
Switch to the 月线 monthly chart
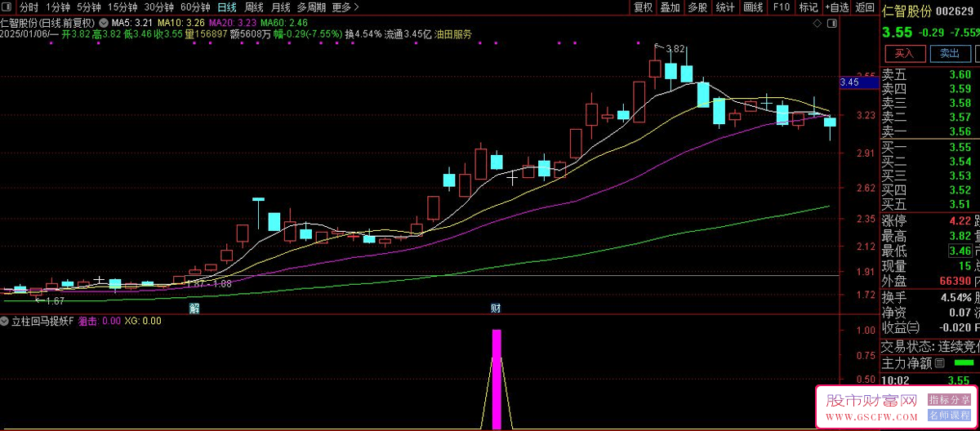click(x=281, y=7)
